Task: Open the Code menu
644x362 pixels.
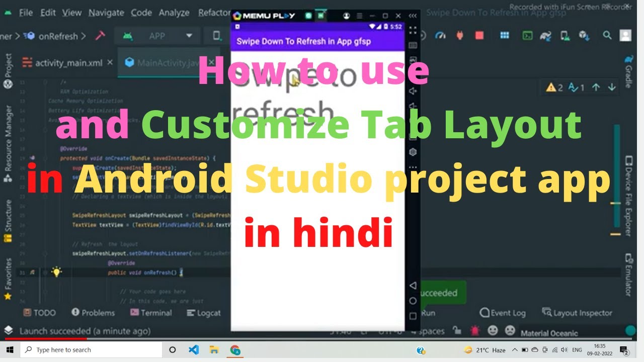Action: tap(142, 13)
